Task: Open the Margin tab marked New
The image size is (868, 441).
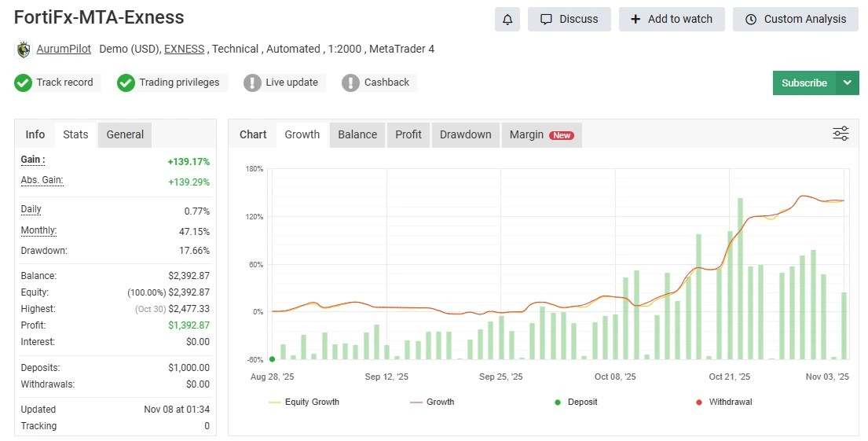Action: point(541,134)
